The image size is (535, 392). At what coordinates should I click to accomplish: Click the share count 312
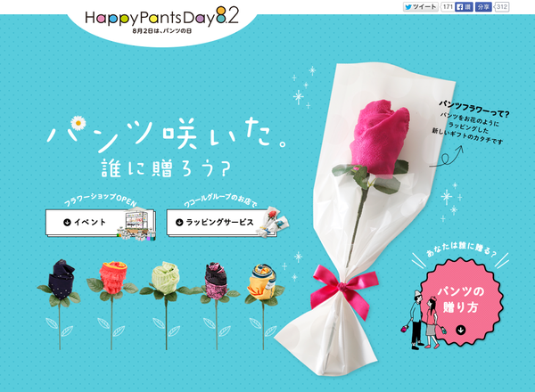501,7
